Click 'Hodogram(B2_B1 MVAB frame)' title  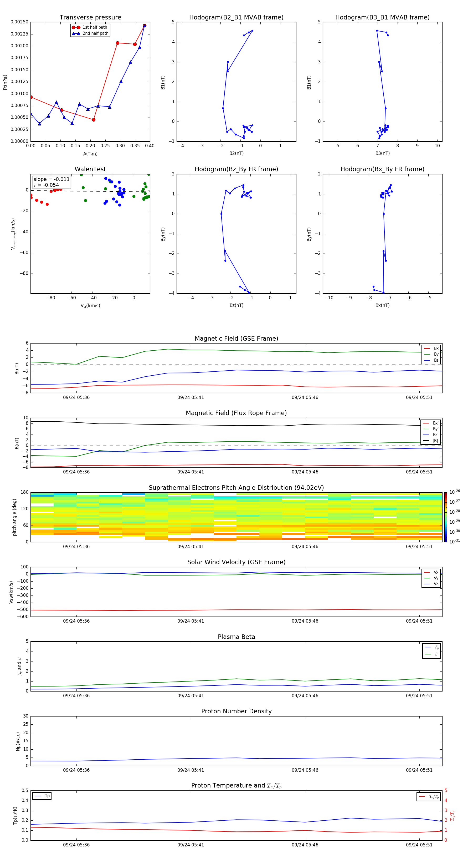(236, 18)
